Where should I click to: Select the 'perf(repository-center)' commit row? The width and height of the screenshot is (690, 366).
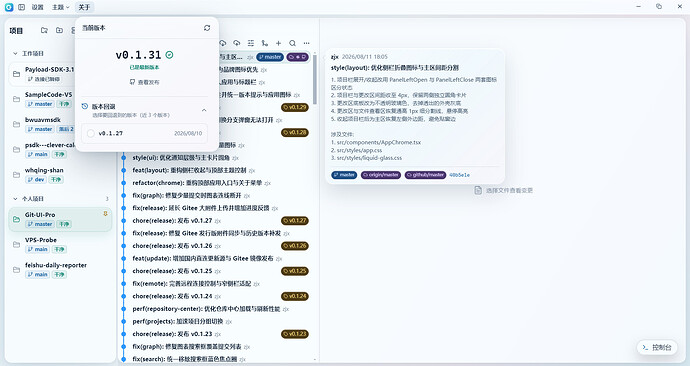pos(216,309)
